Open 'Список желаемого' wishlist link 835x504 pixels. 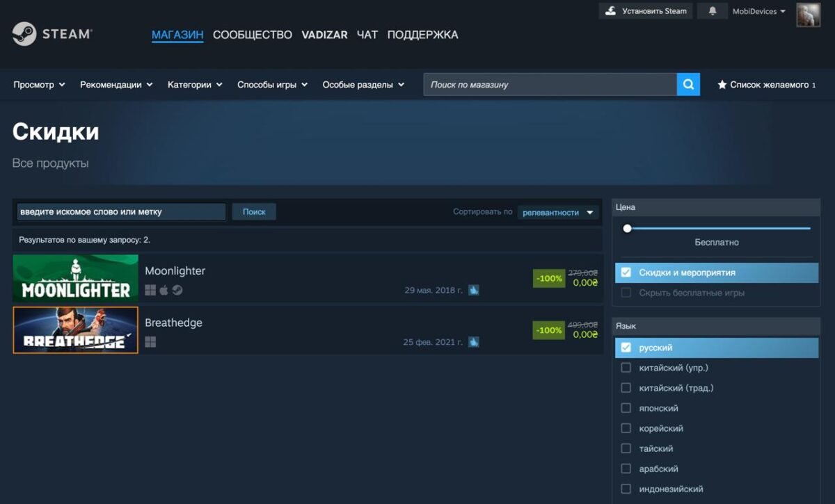[767, 85]
